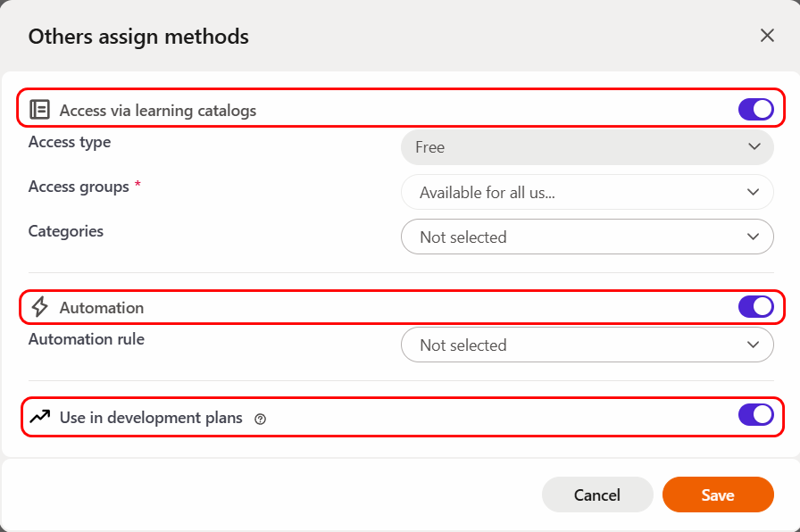Click the help question mark icon
800x532 pixels.
261,419
